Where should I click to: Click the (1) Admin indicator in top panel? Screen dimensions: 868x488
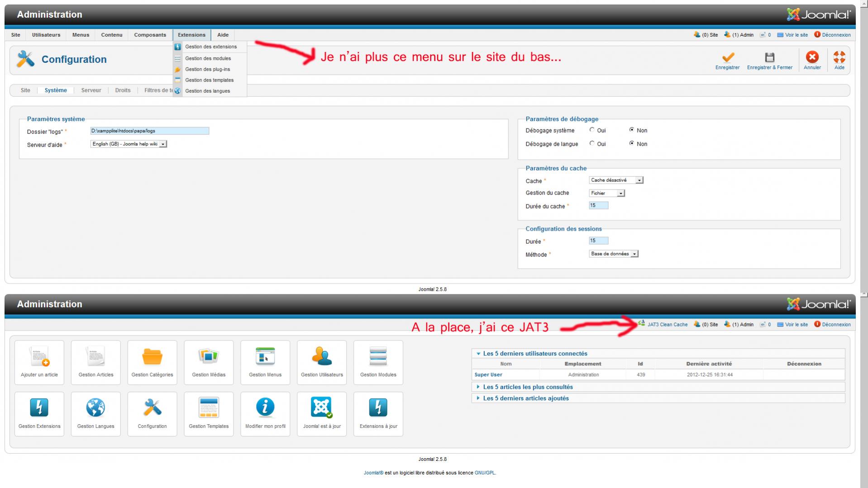pos(739,35)
